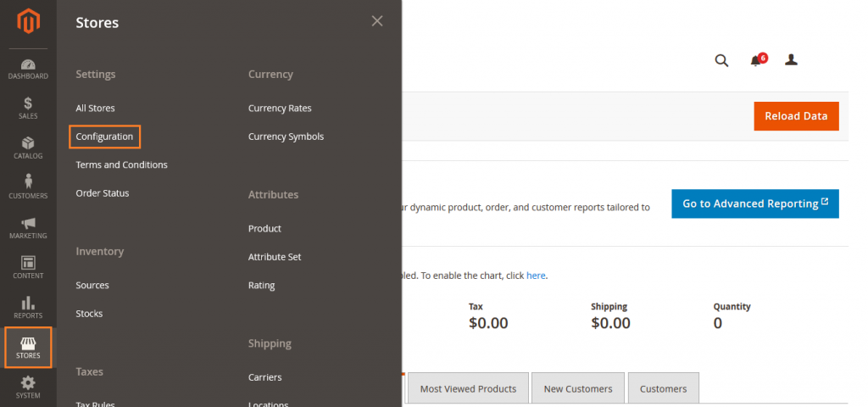Open Currency Symbols

click(x=286, y=137)
